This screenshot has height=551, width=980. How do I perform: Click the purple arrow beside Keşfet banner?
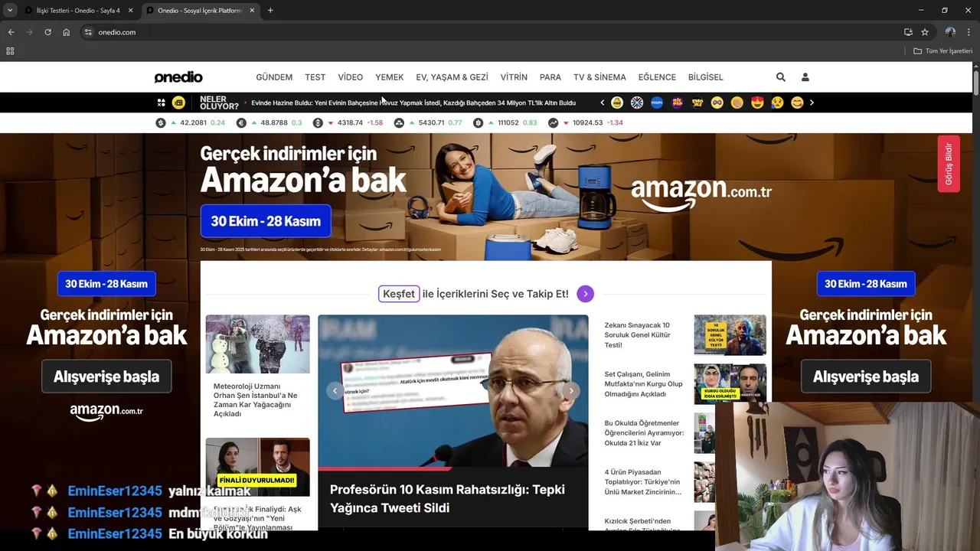[x=586, y=294]
